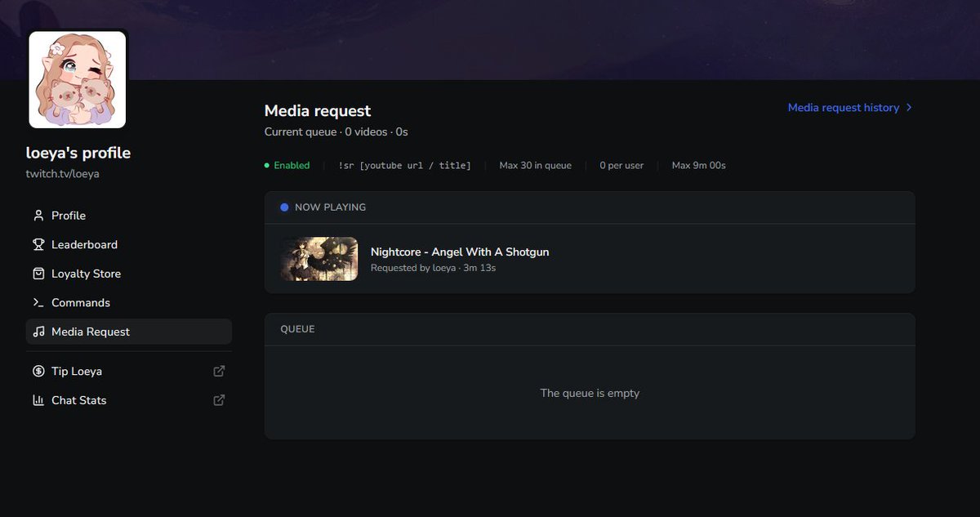Click the Max 30 in queue text
This screenshot has height=517, width=980.
(536, 165)
